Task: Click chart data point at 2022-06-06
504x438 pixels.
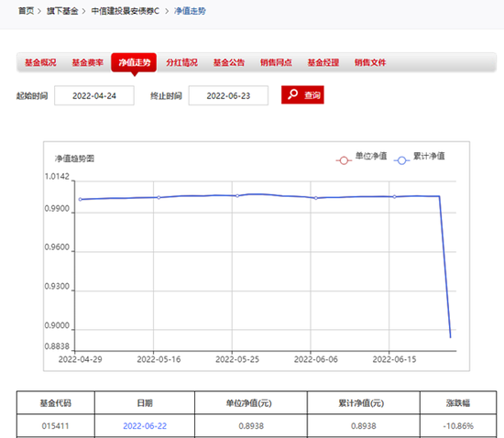Action: [316, 198]
